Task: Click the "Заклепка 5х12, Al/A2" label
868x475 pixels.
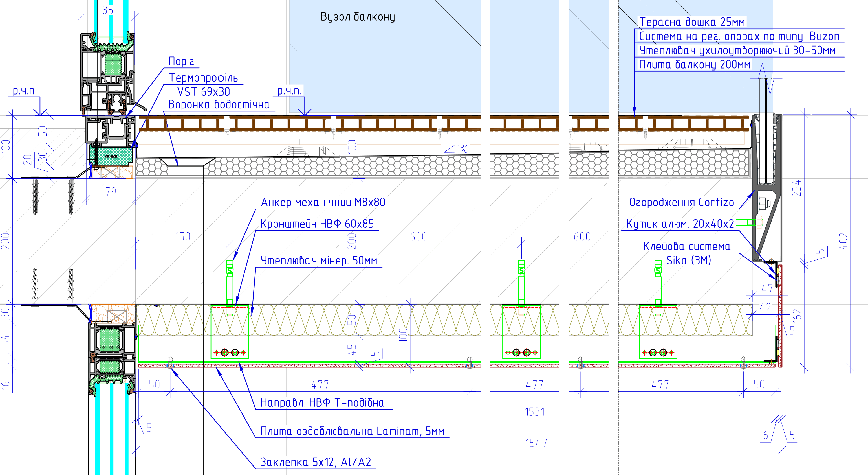Action: coord(316,462)
